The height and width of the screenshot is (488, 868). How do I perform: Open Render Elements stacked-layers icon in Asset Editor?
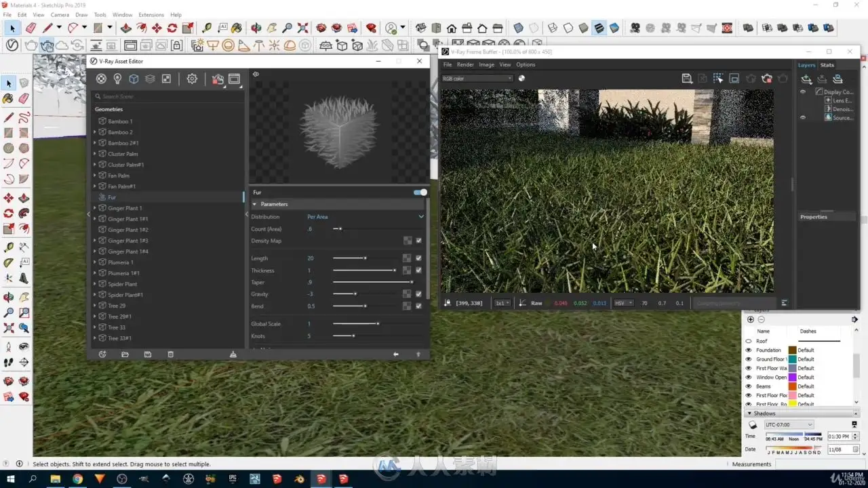[150, 79]
